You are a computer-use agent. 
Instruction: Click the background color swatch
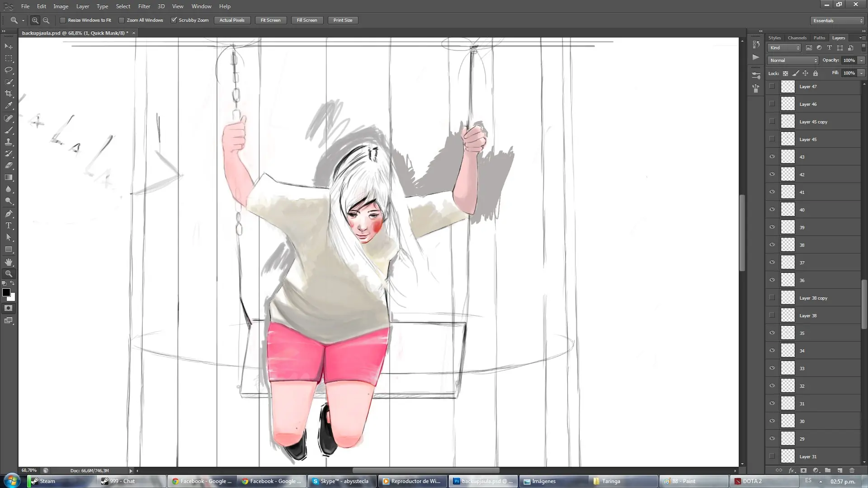(13, 298)
